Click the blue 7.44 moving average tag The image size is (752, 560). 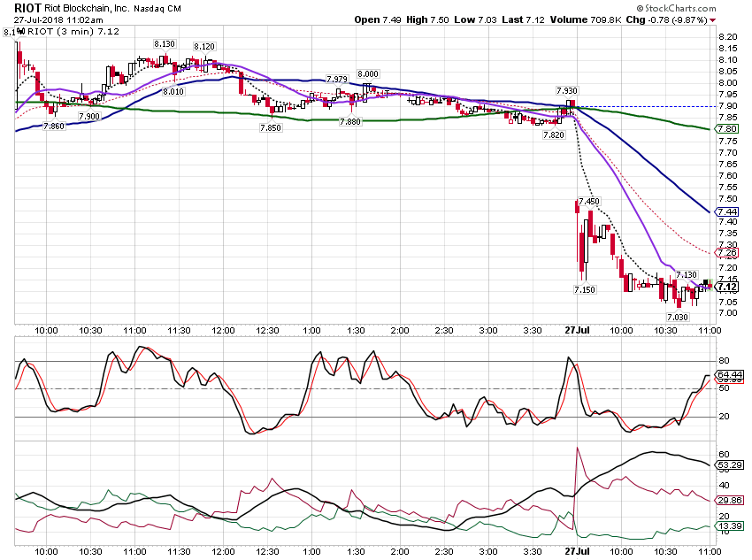726,212
